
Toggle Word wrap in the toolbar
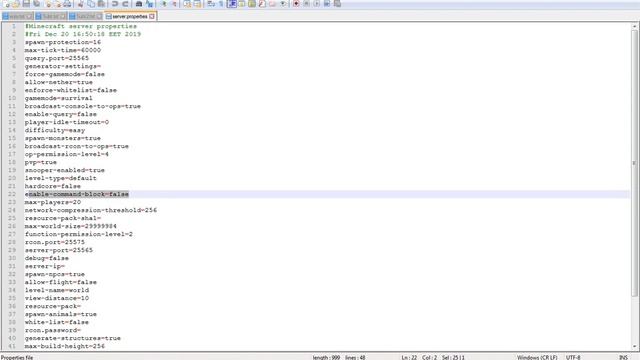[211, 4]
